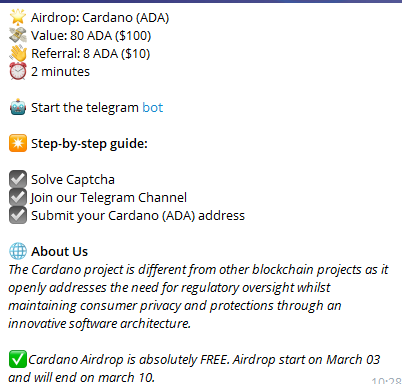The image size is (402, 384).
Task: Click the star emoji beside Airdrop
Action: (18, 17)
